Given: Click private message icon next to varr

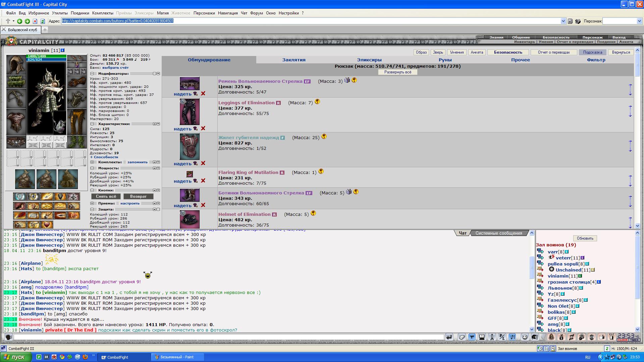Looking at the screenshot, I should click(x=540, y=251).
